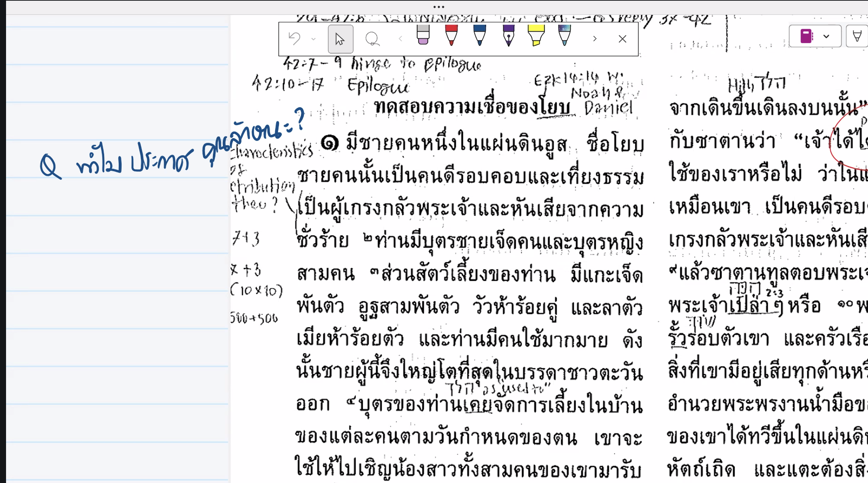Click the three-dot multitasking menu at top

tap(439, 7)
